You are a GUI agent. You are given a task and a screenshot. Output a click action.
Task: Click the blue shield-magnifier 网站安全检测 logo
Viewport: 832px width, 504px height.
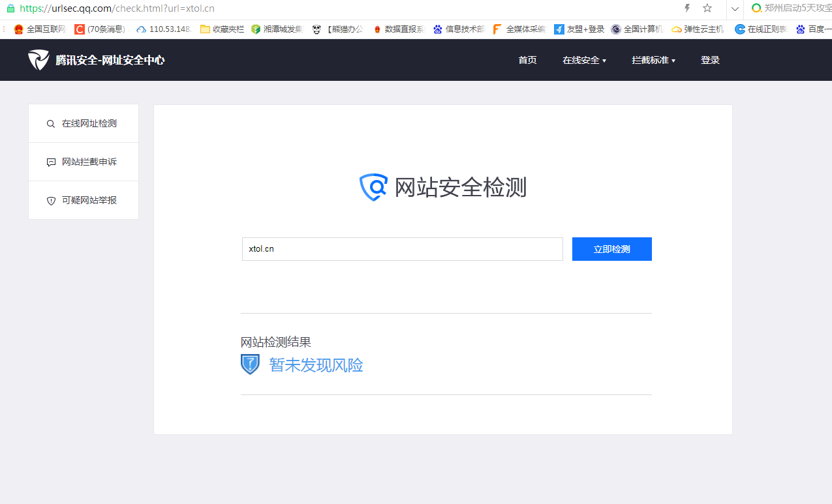coord(374,187)
